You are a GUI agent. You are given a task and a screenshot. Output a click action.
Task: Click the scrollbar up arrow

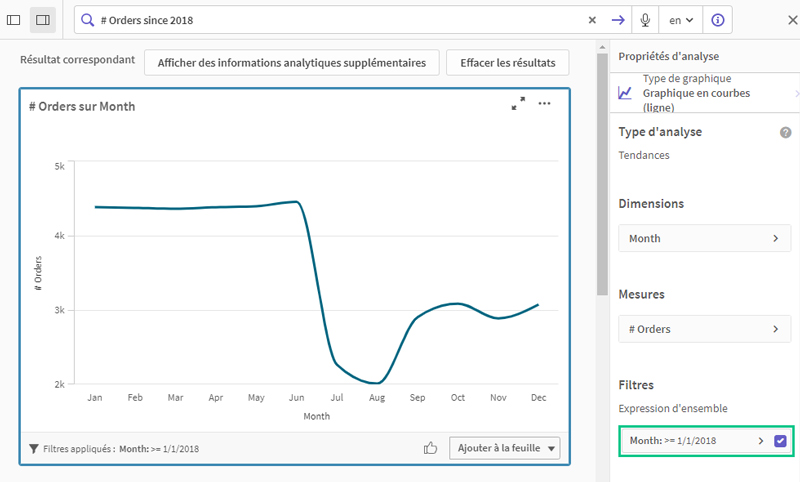(x=602, y=47)
